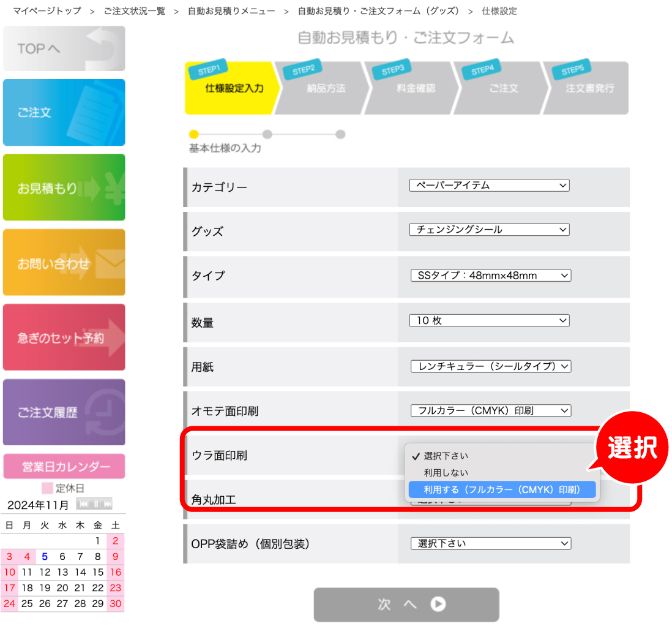
Task: Click the 営業日カレンダー button
Action: point(64,466)
